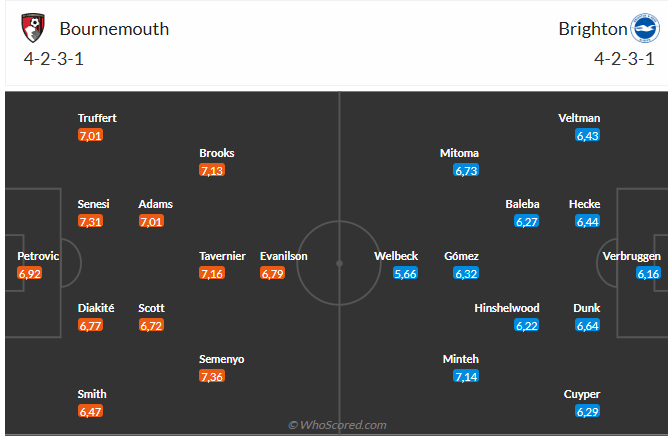Open player Evanilson's name label
The height and width of the screenshot is (436, 668).
(x=284, y=256)
